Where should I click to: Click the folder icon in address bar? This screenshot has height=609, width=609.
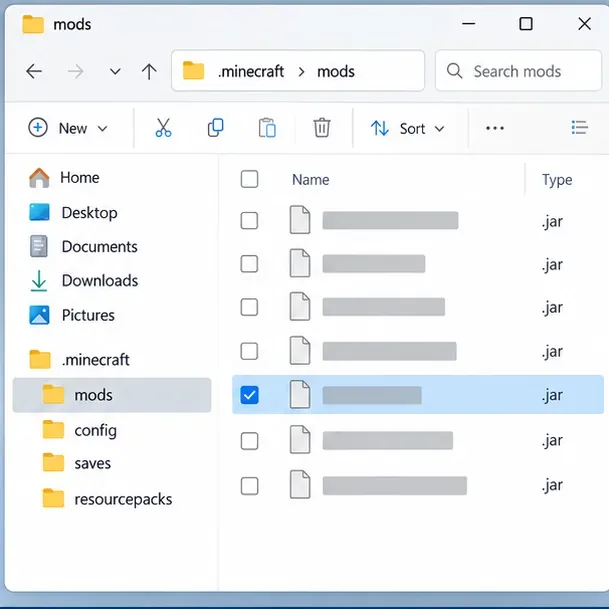click(193, 71)
